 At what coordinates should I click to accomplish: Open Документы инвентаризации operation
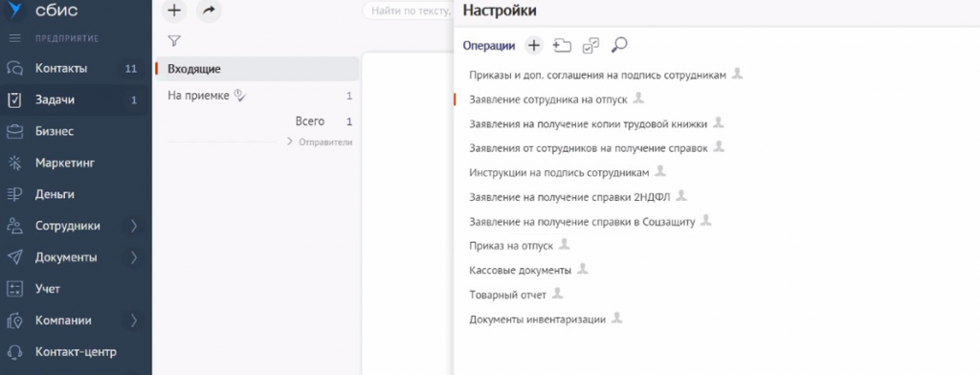(x=538, y=320)
